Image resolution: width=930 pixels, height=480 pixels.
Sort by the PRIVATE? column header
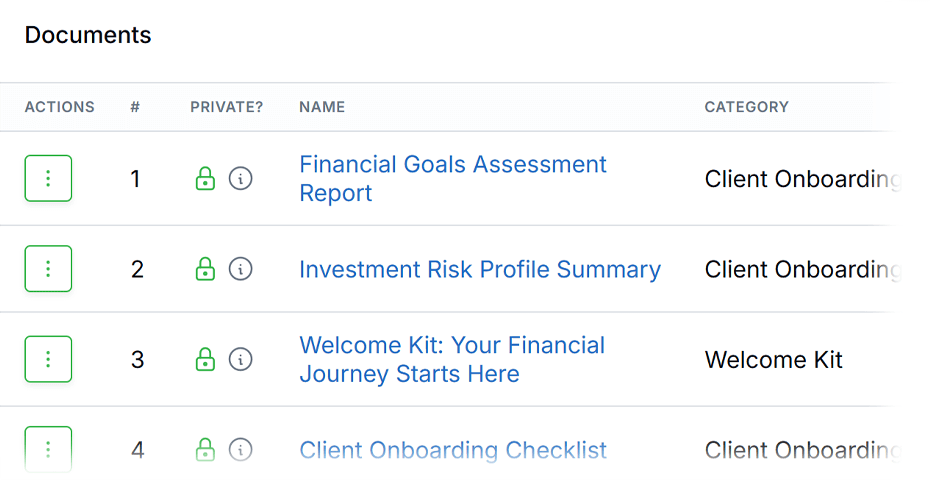coord(227,107)
